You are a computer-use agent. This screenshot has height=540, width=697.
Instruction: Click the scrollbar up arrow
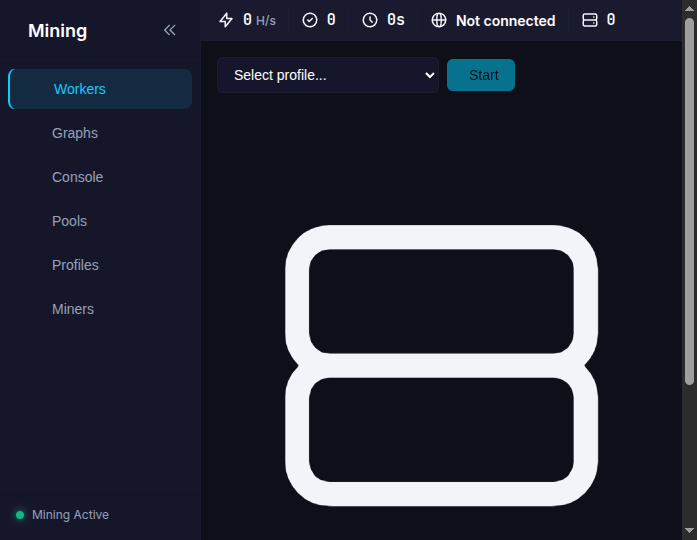pos(689,8)
